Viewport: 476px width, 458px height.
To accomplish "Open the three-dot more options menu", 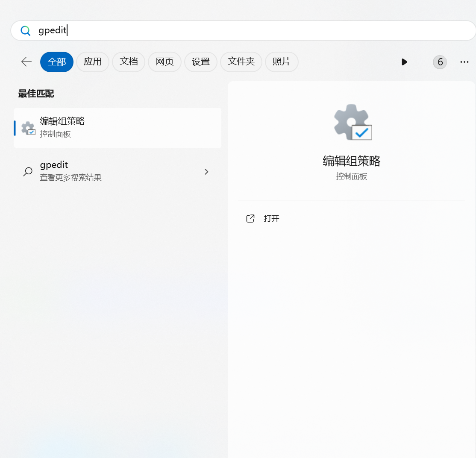I will [x=464, y=62].
